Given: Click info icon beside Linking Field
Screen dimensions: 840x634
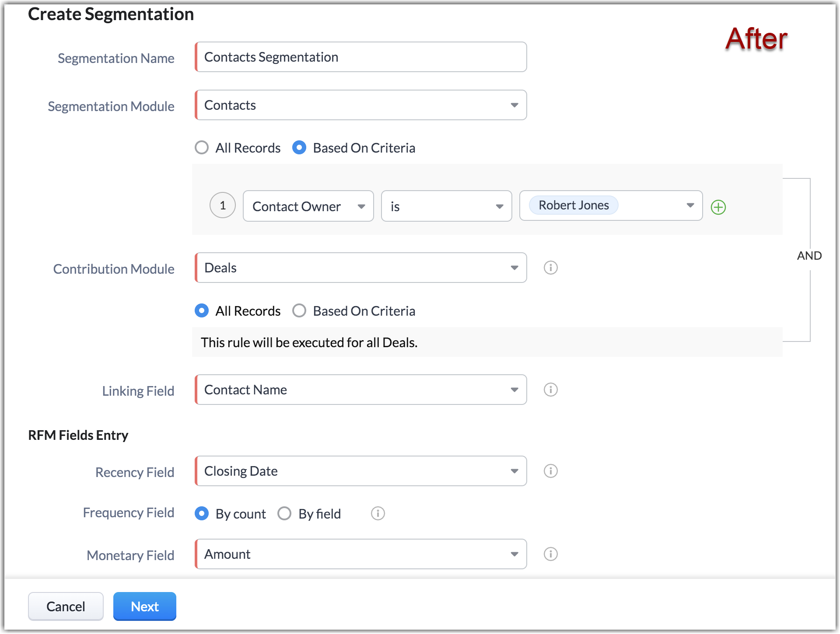Looking at the screenshot, I should [x=550, y=390].
